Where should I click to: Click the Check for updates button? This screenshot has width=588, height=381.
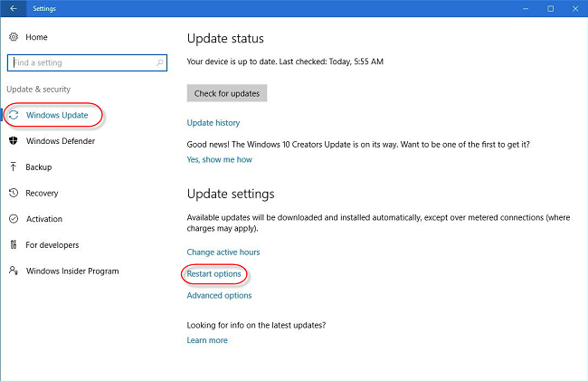(227, 93)
